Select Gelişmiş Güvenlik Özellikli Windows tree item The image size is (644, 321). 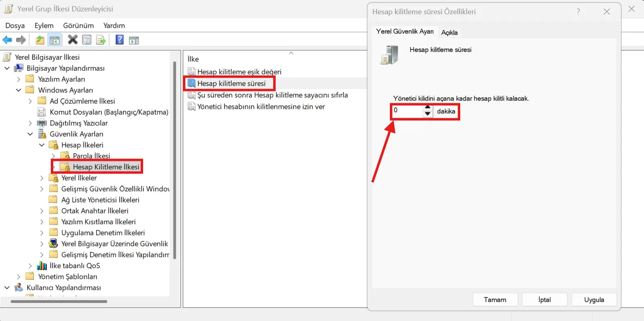tap(115, 189)
